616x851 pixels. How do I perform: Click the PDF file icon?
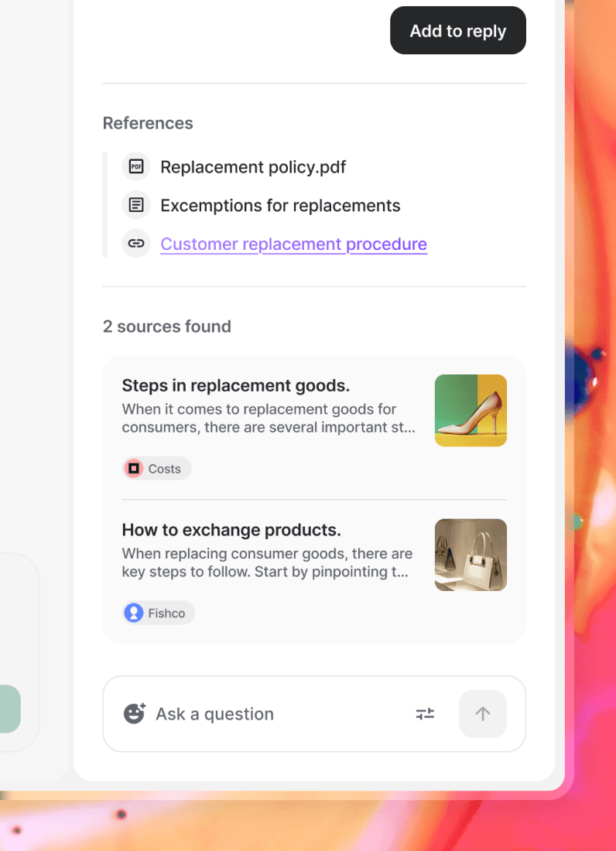(136, 166)
